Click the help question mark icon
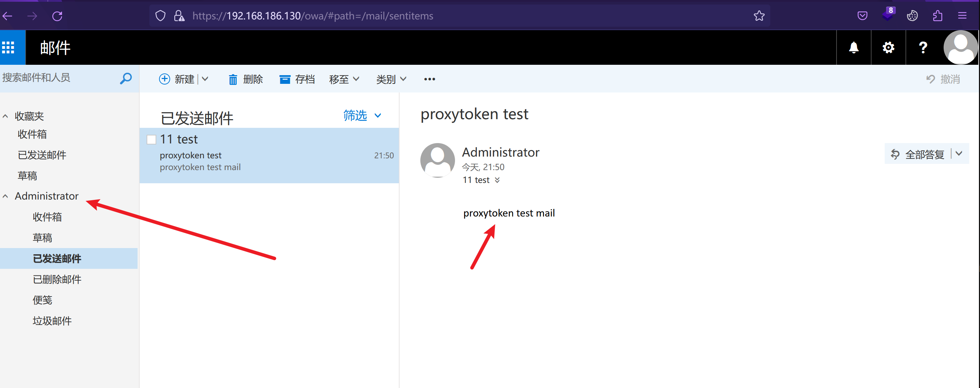Image resolution: width=980 pixels, height=388 pixels. coord(922,47)
